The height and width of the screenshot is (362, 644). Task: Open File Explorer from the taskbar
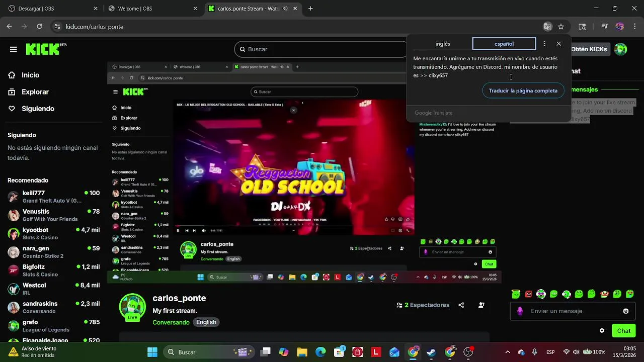302,352
